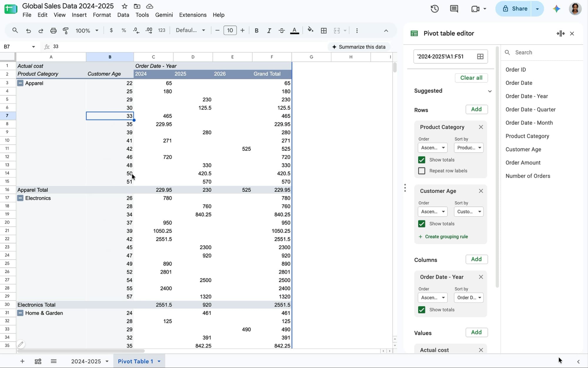This screenshot has width=588, height=368.
Task: Click the print icon
Action: tap(53, 31)
